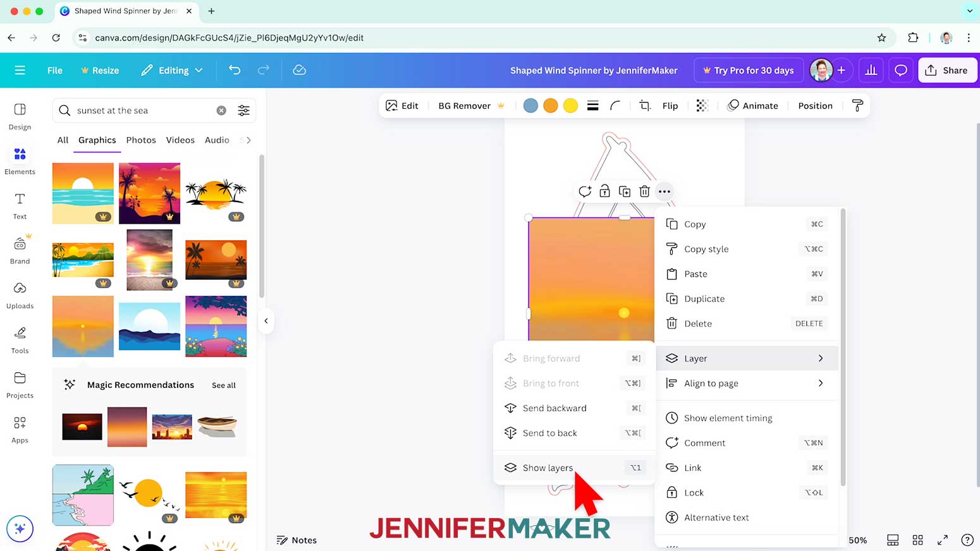
Task: Open the Brand panel in sidebar
Action: point(20,250)
